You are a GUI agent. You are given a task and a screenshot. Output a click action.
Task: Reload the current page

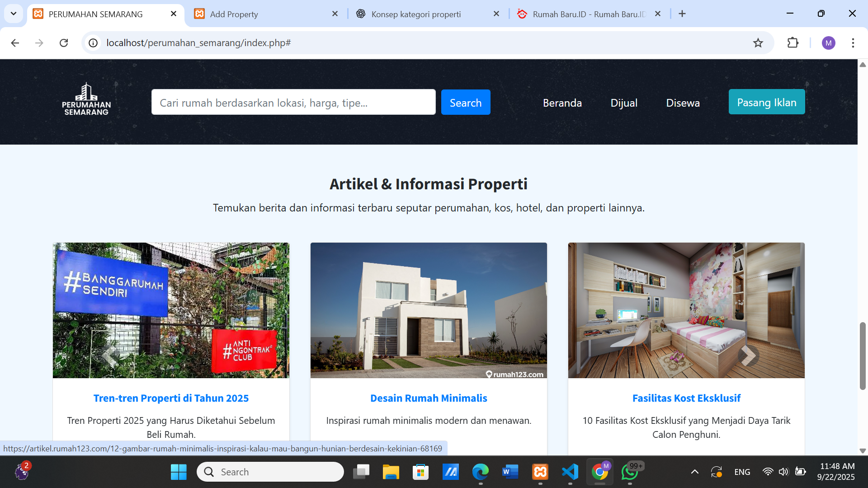(64, 43)
